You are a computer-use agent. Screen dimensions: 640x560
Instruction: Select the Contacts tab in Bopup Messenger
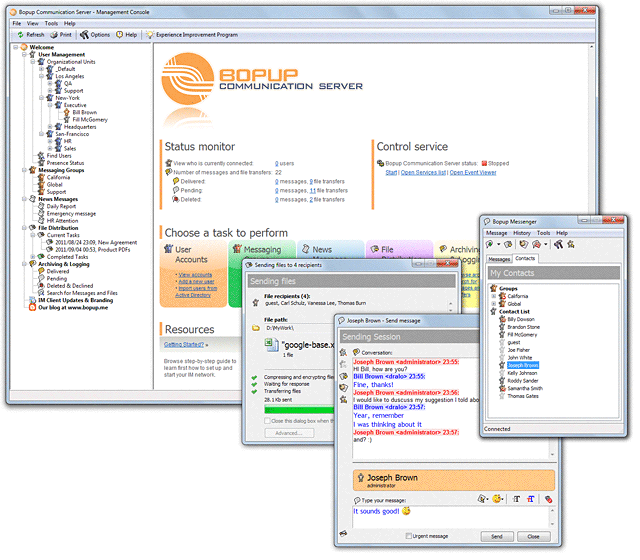(525, 259)
